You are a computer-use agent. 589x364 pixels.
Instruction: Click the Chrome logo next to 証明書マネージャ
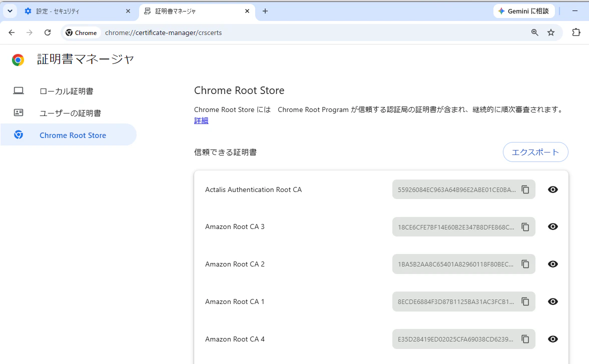coord(18,59)
